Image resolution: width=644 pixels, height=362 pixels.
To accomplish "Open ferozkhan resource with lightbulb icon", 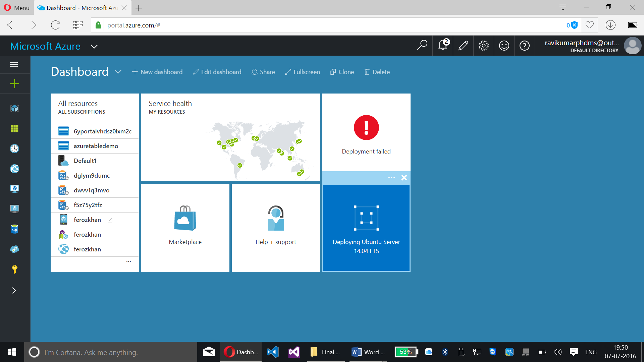I will click(95, 234).
